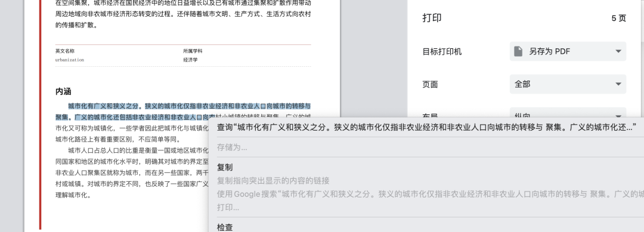
Task: Click the PDF document icon in destination field
Action: point(518,51)
